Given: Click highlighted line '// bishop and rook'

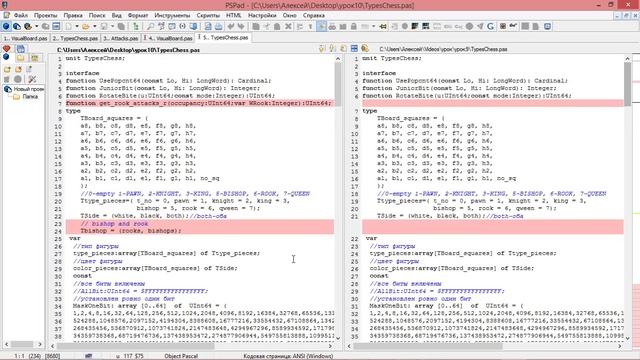Looking at the screenshot, I should pos(200,224).
